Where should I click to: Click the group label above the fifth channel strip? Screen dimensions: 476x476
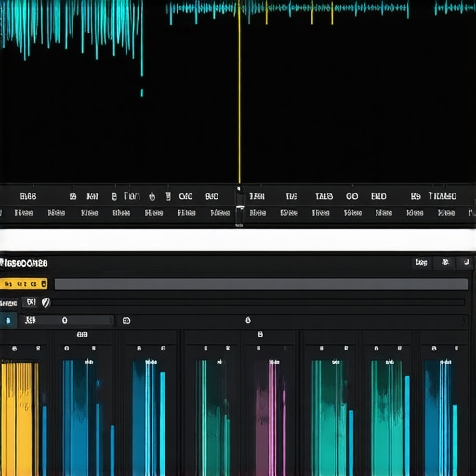[x=260, y=334]
